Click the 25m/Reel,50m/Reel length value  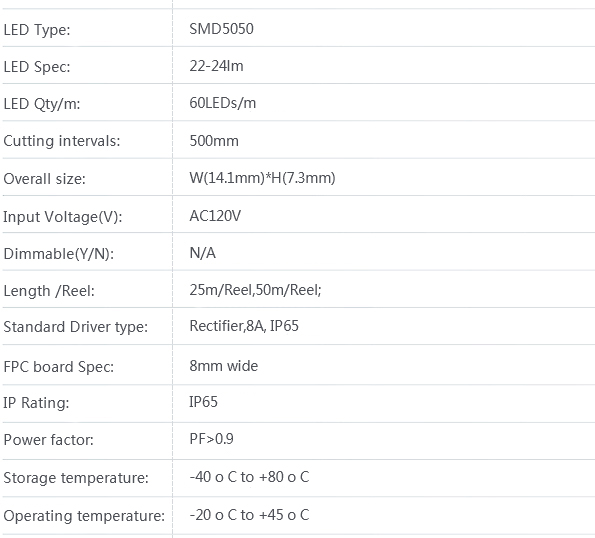pyautogui.click(x=255, y=290)
